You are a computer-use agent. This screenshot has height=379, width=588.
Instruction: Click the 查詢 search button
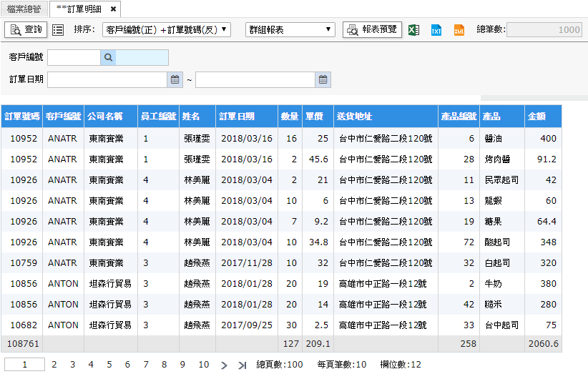coord(26,29)
